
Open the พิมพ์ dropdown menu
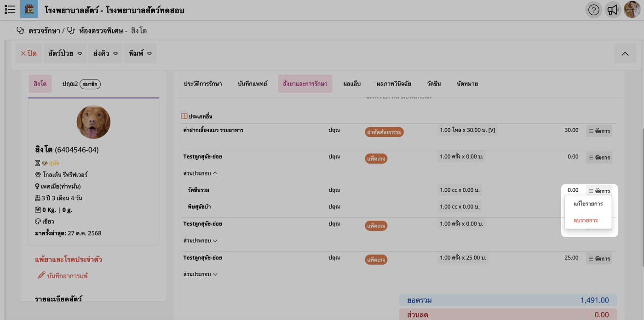tap(140, 54)
